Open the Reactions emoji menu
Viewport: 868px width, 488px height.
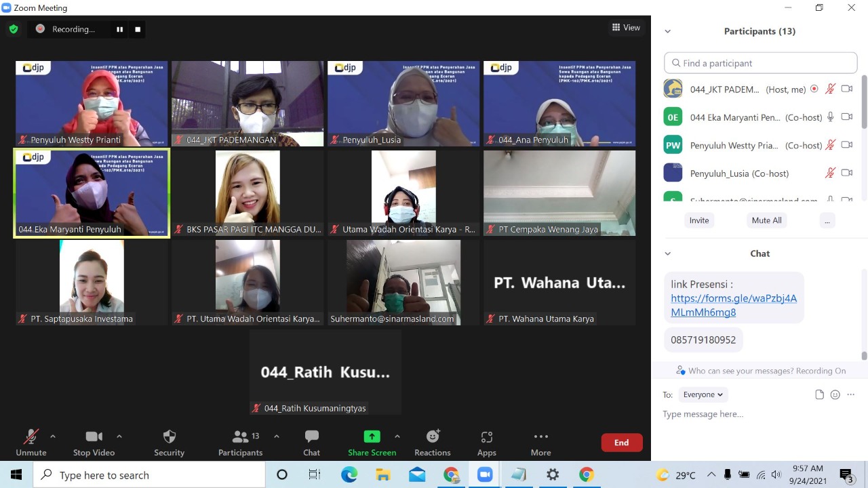point(432,442)
